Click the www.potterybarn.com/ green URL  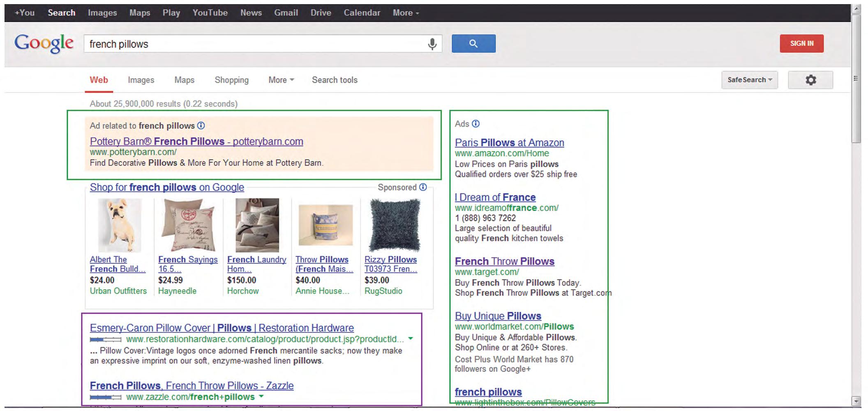(x=133, y=152)
